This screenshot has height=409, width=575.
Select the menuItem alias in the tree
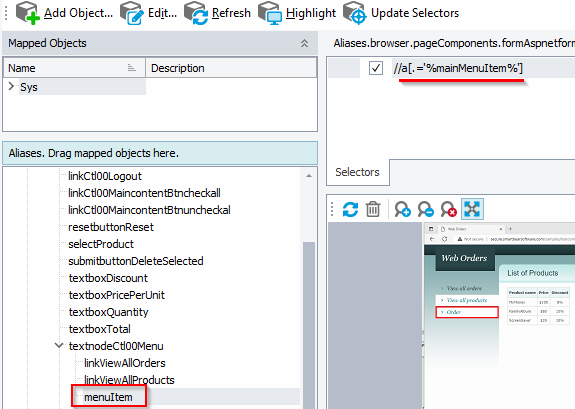108,397
